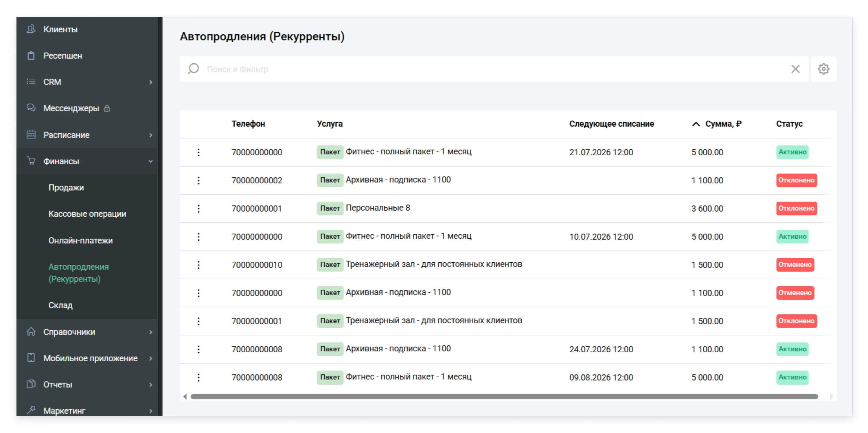Click the horizontal table scrollbar
Image resolution: width=868 pixels, height=433 pixels.
(x=504, y=397)
